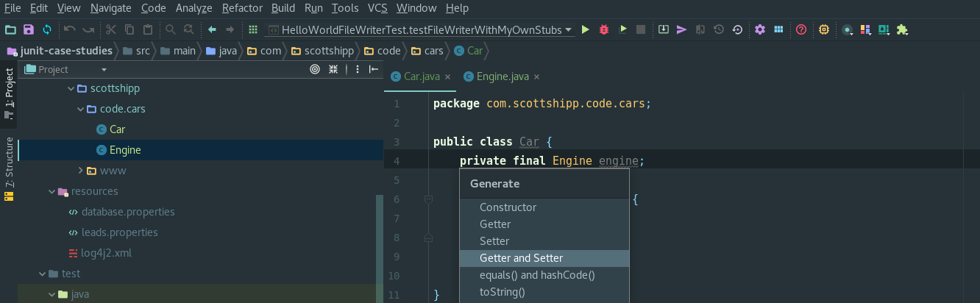Click the green grid build icon

253,29
